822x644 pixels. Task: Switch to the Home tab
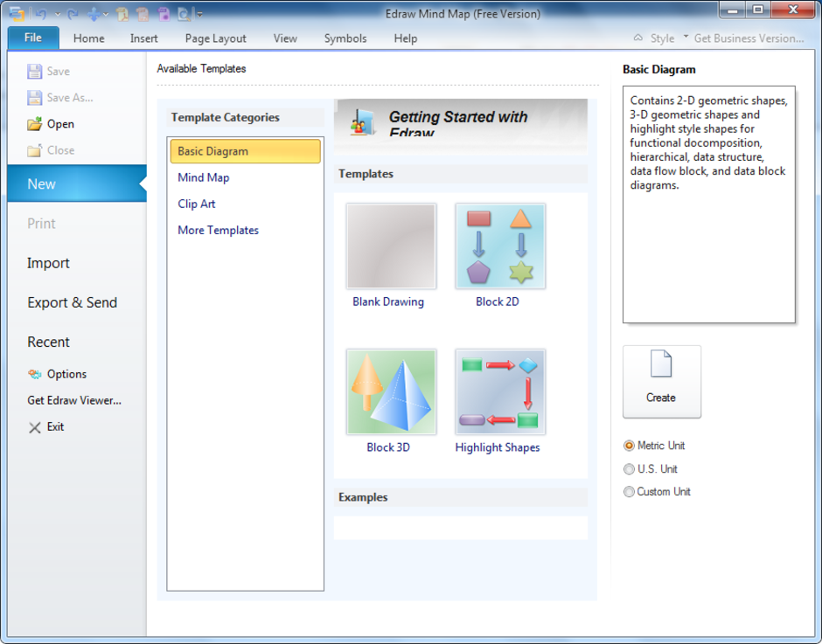(88, 38)
